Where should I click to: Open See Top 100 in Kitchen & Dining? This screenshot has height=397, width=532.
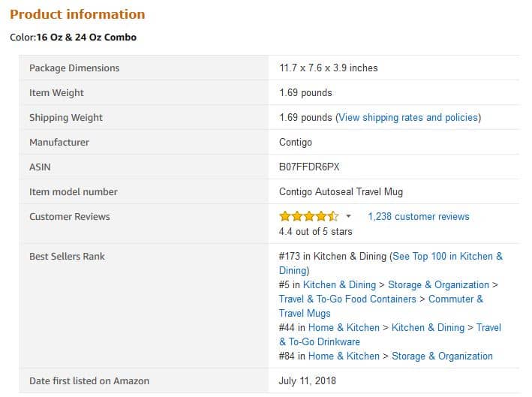(390, 263)
